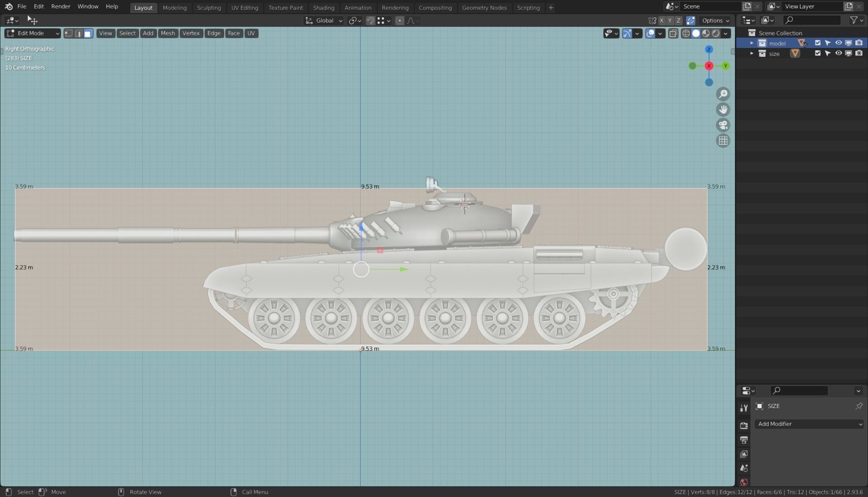Open the File menu

tap(22, 7)
